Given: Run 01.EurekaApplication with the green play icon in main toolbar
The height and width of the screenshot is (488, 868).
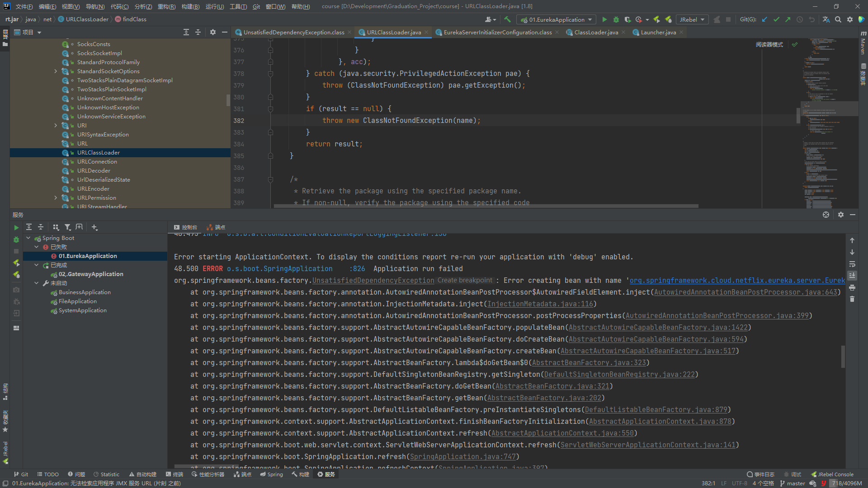Looking at the screenshot, I should [x=604, y=19].
